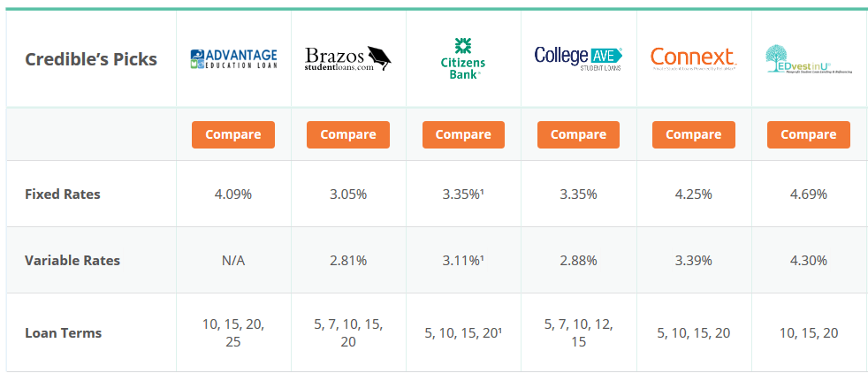The height and width of the screenshot is (381, 868).
Task: Select the Fixed Rates row label
Action: point(63,194)
